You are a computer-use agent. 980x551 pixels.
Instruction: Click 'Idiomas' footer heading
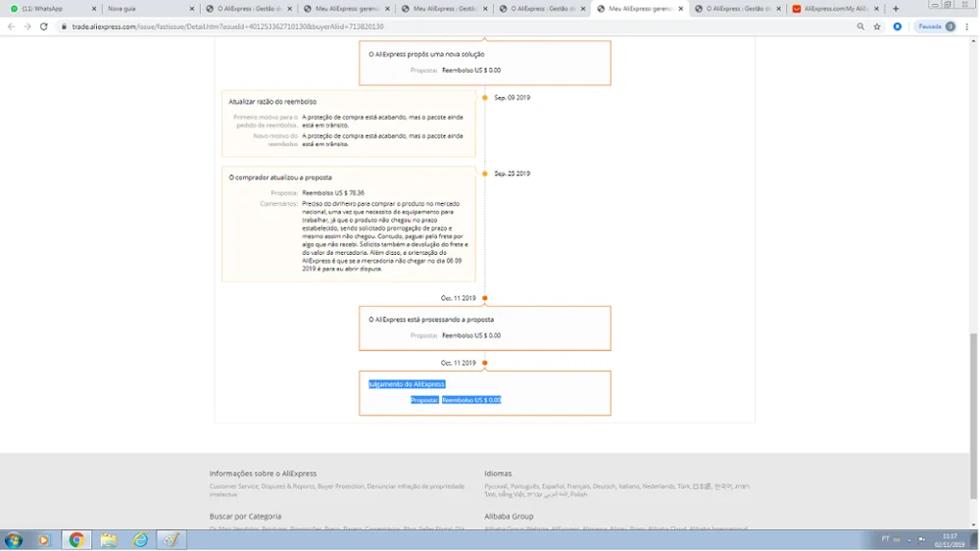[498, 474]
